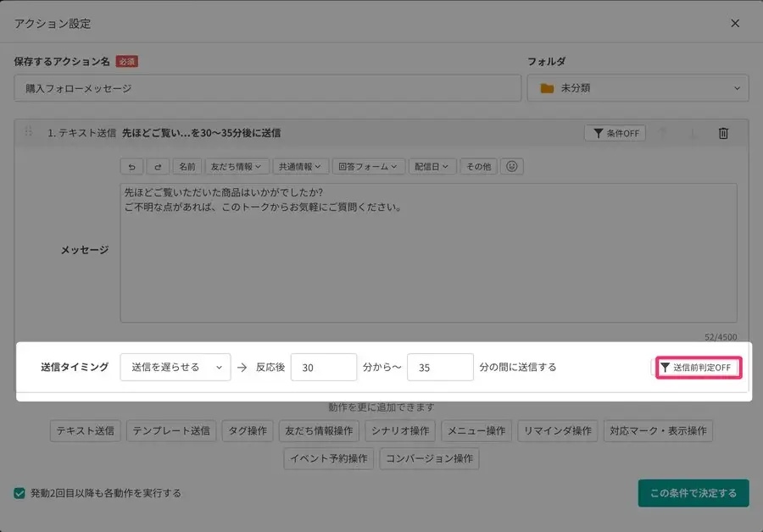Image resolution: width=763 pixels, height=532 pixels.
Task: Toggle the 送信前判定OFF button
Action: pos(699,367)
